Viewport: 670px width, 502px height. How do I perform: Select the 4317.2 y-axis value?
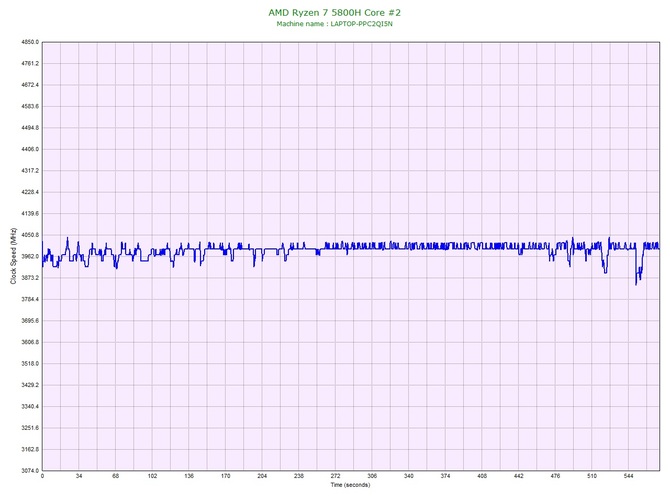30,171
